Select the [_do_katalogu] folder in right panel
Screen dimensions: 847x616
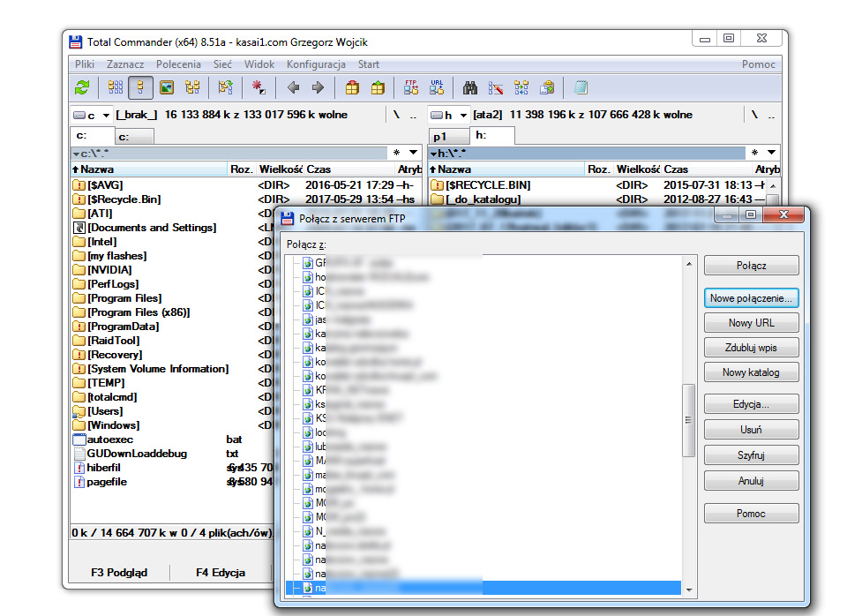pyautogui.click(x=483, y=199)
